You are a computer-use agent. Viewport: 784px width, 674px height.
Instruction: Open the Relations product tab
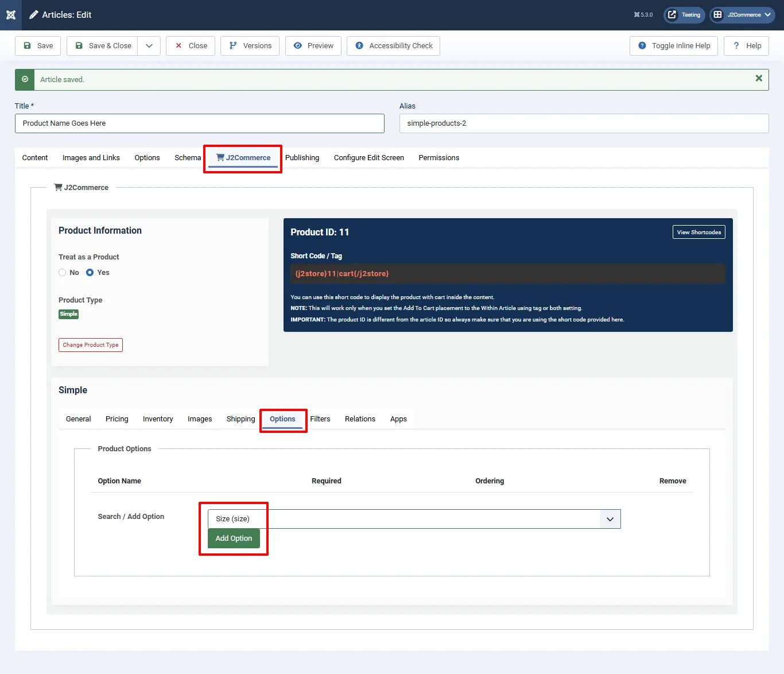(360, 419)
